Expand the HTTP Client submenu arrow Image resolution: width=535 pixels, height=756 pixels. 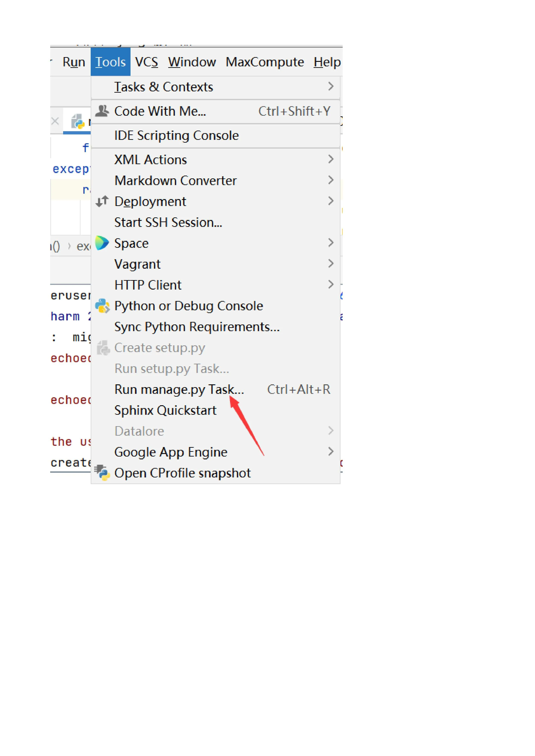pyautogui.click(x=331, y=284)
